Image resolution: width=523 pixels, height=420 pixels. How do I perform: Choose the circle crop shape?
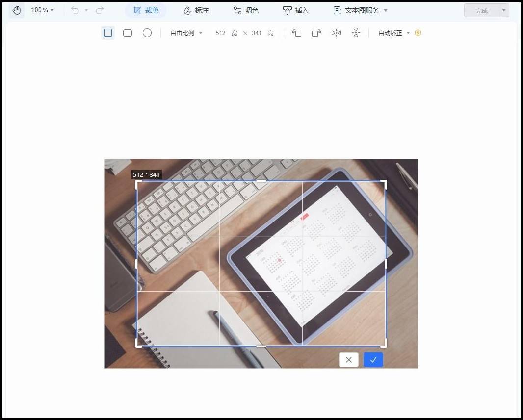point(147,33)
